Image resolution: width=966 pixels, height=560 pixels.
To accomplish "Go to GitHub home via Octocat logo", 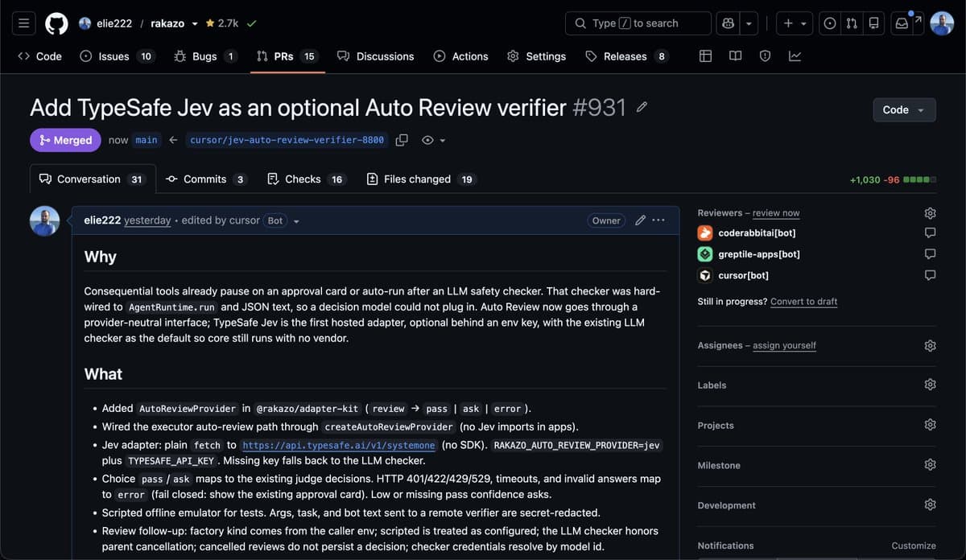I will [x=56, y=23].
